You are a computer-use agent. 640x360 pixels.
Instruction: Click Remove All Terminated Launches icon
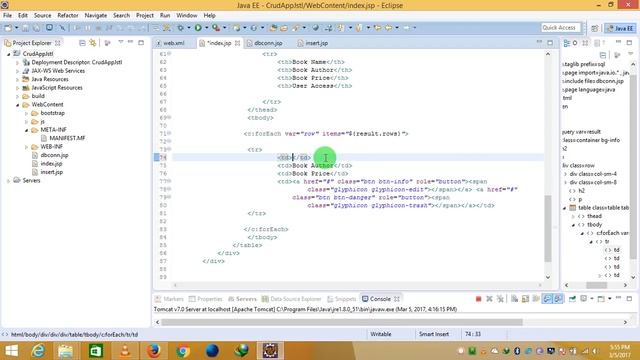(x=500, y=299)
